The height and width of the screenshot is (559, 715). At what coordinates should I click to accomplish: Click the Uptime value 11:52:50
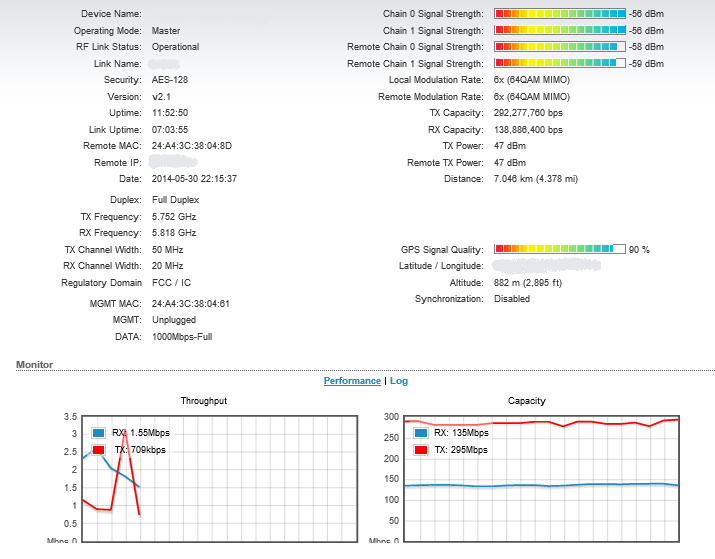pos(170,113)
